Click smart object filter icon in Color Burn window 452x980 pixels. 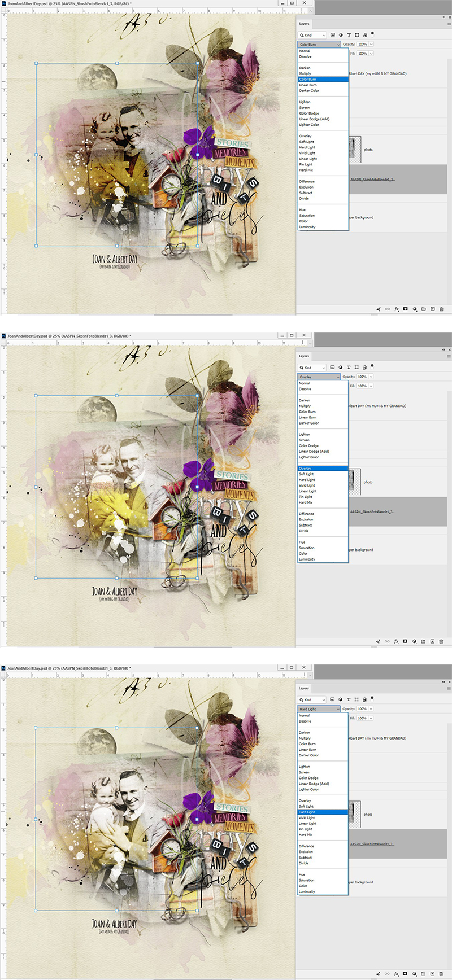point(365,35)
